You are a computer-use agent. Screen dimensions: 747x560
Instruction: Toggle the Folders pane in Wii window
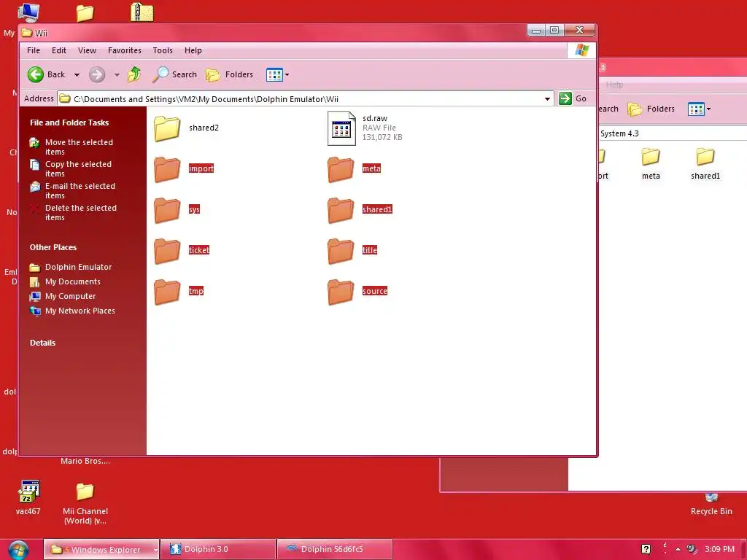[x=230, y=74]
